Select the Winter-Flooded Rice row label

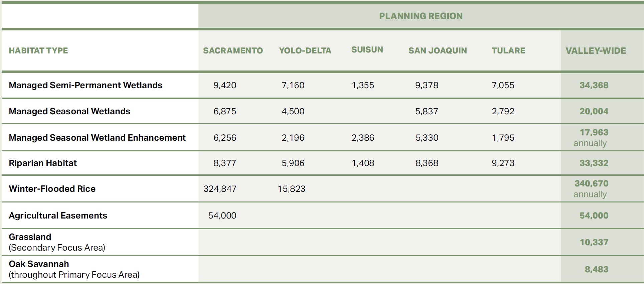(x=52, y=189)
